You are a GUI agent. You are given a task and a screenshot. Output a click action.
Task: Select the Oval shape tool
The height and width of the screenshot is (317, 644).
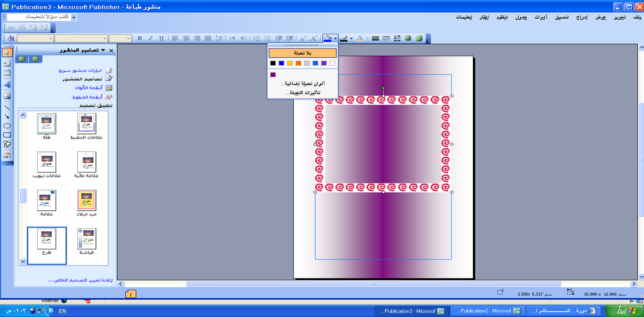[7, 126]
